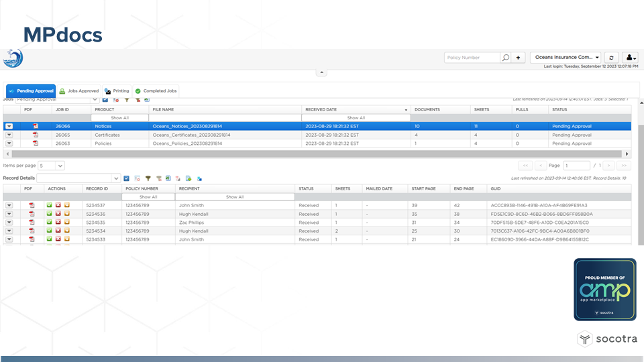Export Record Details to Excel
Viewport: 644px width, 362px height.
tap(168, 178)
